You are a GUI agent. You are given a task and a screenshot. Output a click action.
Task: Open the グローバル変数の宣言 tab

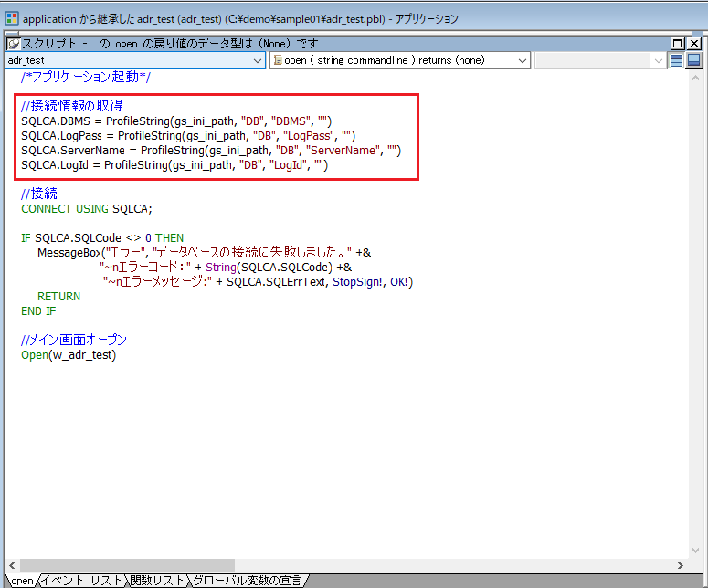247,581
